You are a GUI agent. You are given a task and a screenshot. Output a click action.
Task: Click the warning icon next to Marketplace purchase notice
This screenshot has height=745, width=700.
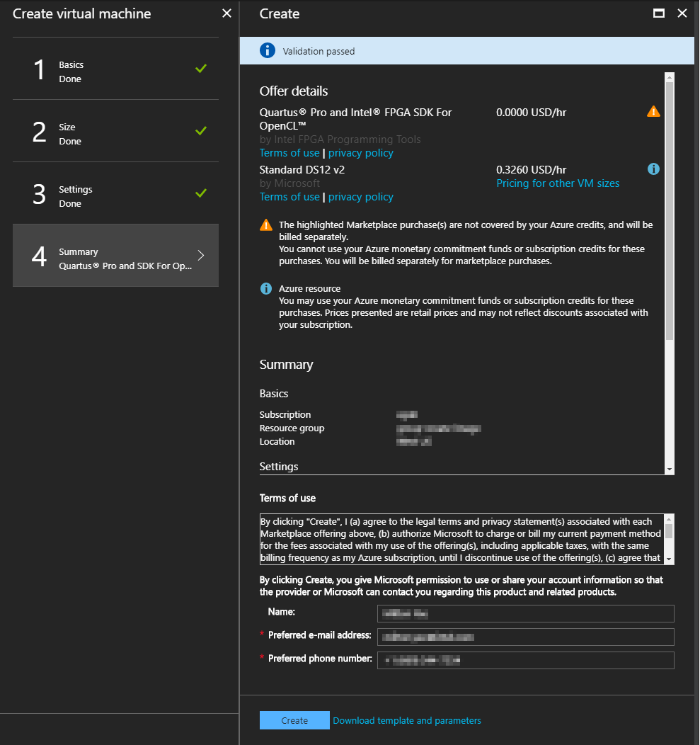tap(266, 225)
